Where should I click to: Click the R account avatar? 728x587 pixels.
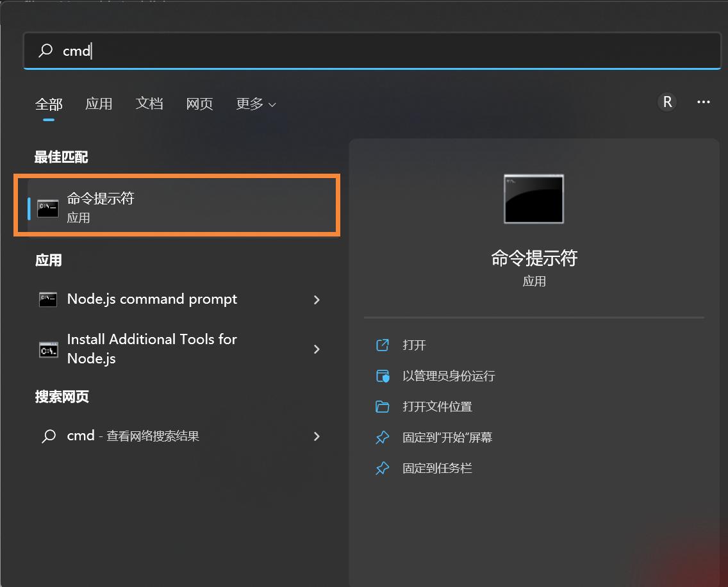point(666,102)
